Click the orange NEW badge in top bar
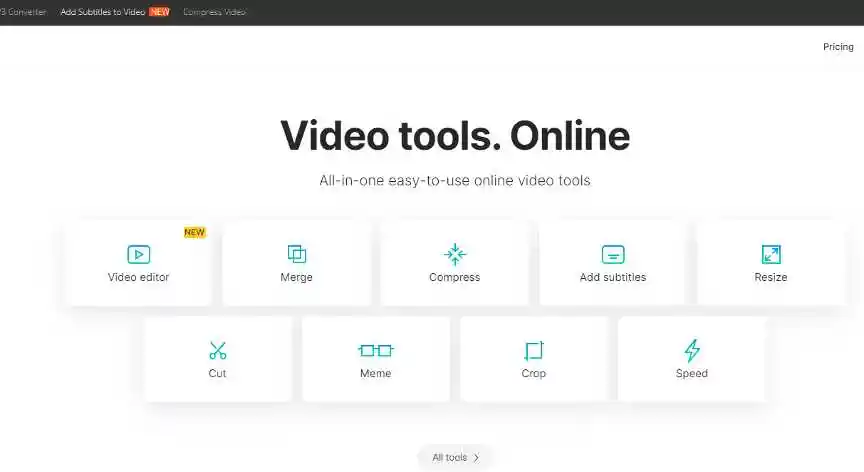Viewport: 864px width, 472px height. [x=159, y=12]
